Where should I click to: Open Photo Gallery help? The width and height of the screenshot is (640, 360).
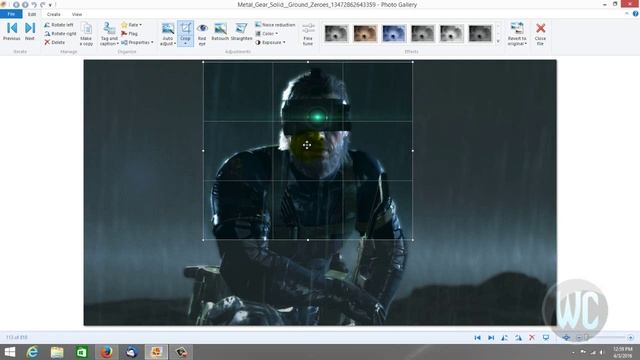click(636, 13)
